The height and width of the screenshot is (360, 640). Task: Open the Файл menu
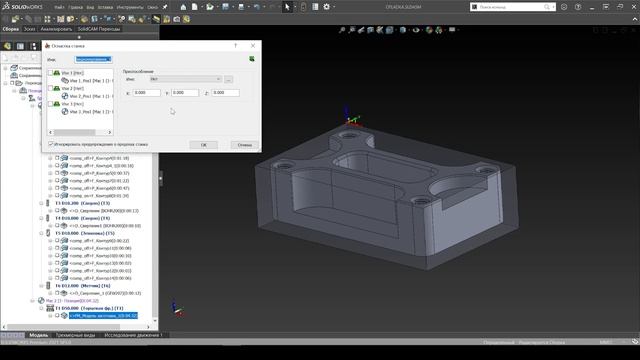[59, 7]
